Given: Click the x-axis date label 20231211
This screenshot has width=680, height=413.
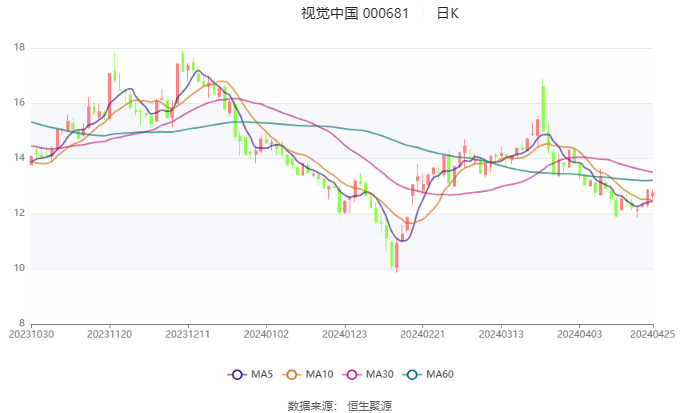Looking at the screenshot, I should (x=188, y=334).
